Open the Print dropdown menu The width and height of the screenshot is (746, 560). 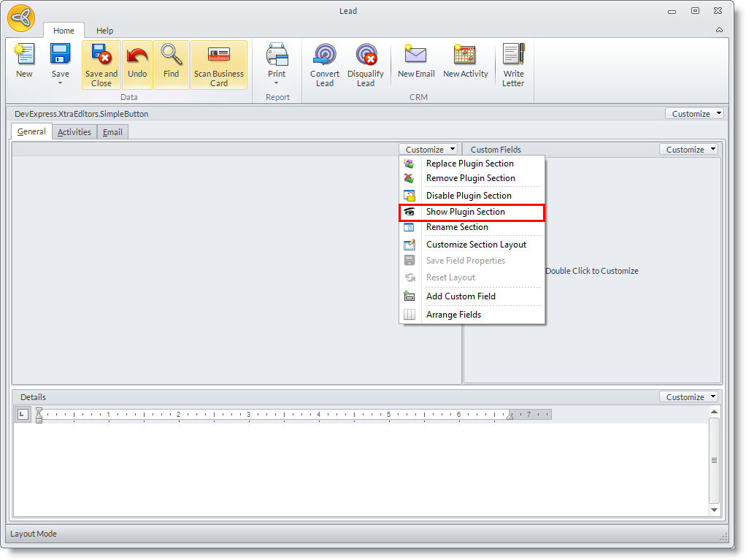pos(277,83)
